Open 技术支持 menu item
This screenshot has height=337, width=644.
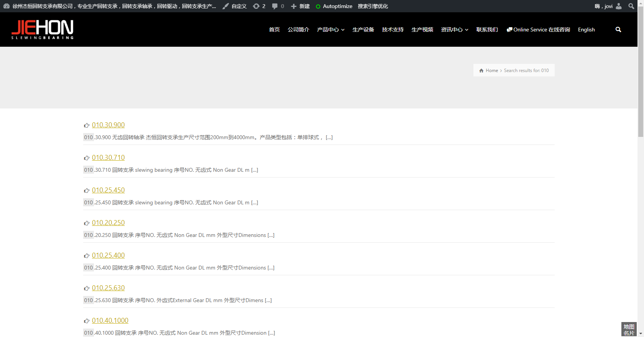pos(393,30)
